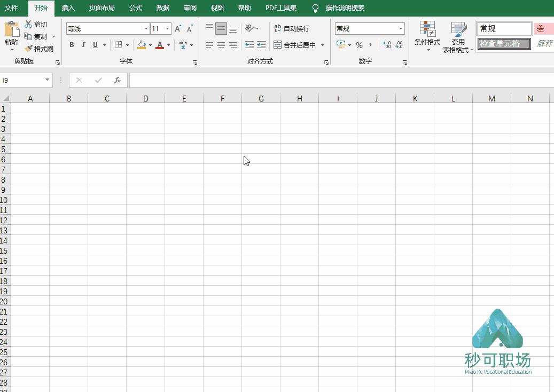Open the font name dropdown
Image resolution: width=554 pixels, height=392 pixels.
[146, 28]
